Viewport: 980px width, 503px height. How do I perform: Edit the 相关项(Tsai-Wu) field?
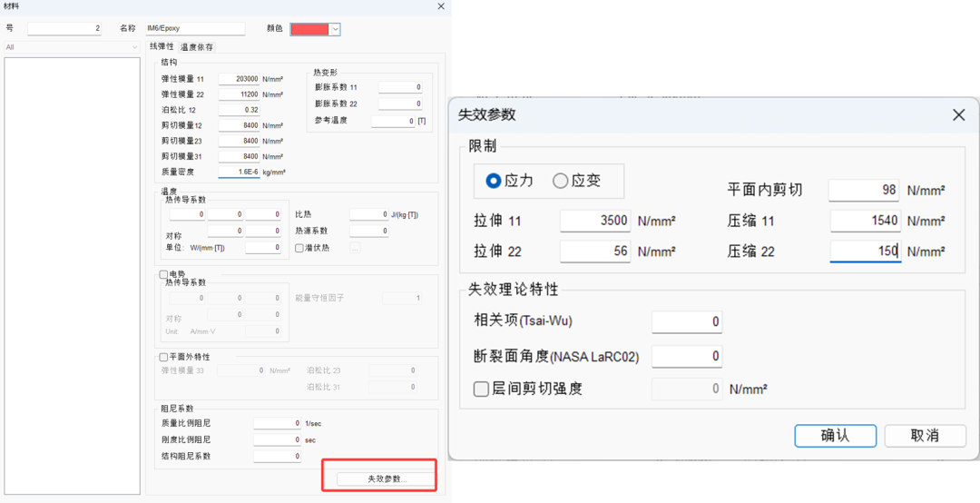pos(687,321)
